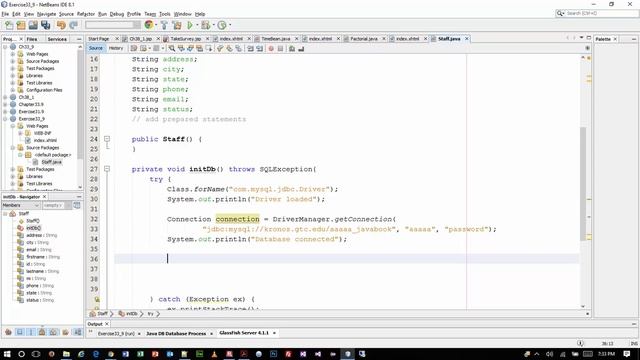640x360 pixels.
Task: Click the Save All toolbar icon
Action: pos(45,25)
